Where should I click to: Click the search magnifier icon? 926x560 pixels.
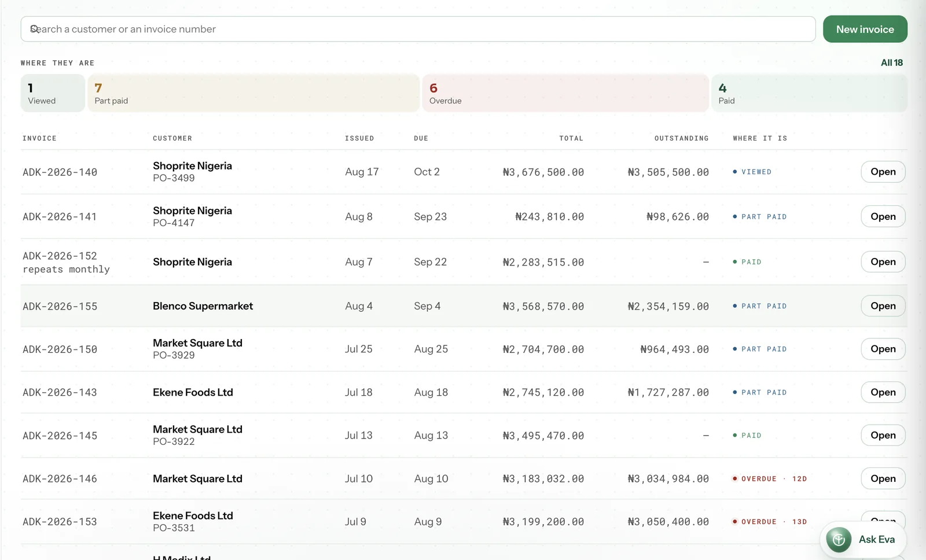(x=35, y=29)
